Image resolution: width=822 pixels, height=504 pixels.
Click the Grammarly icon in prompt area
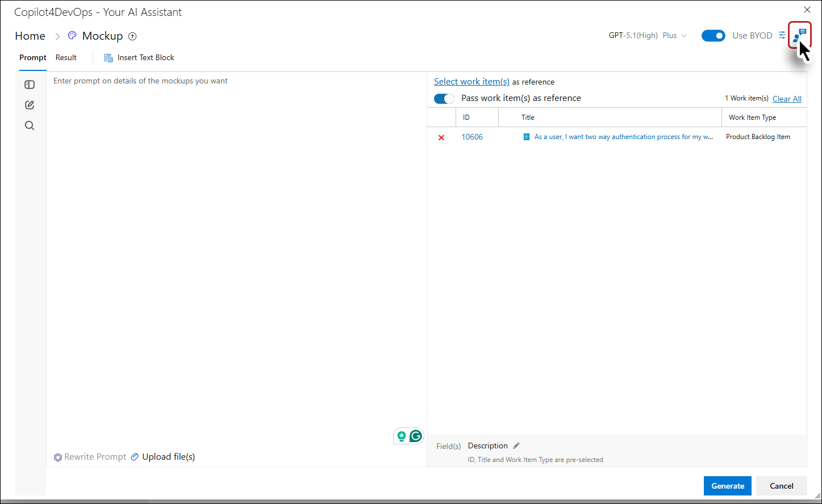coord(416,436)
